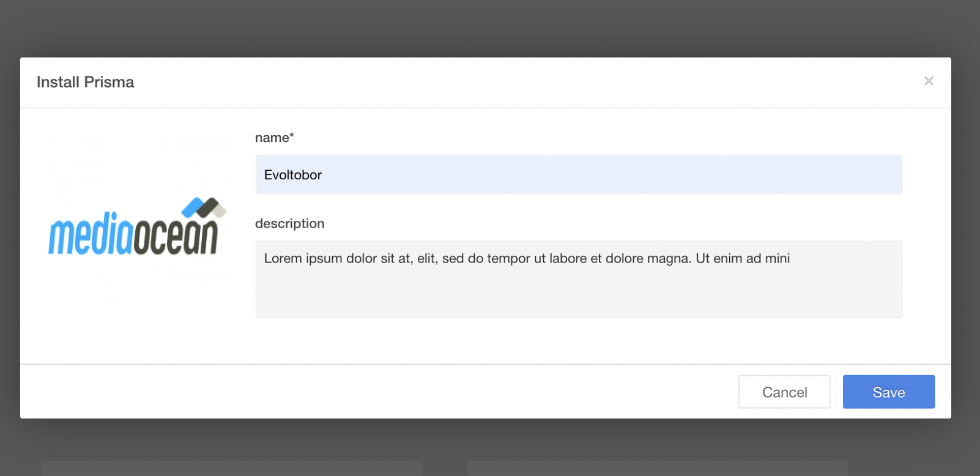Save the Prisma installation

click(889, 392)
